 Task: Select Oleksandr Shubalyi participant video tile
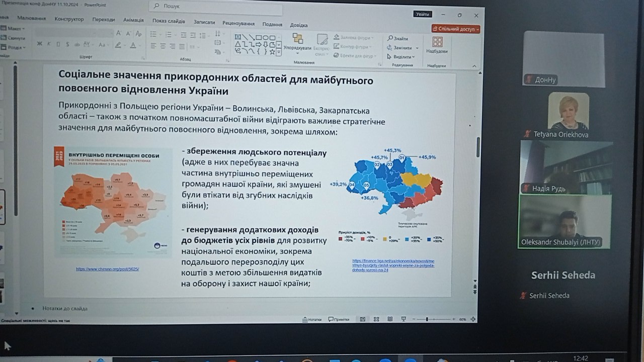pos(565,221)
